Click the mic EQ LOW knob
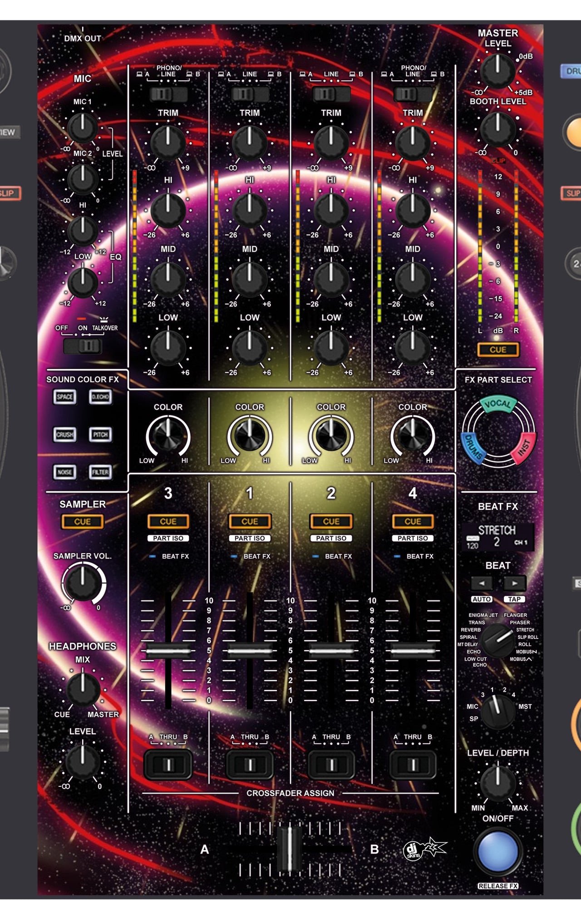The width and height of the screenshot is (581, 924). [x=83, y=282]
